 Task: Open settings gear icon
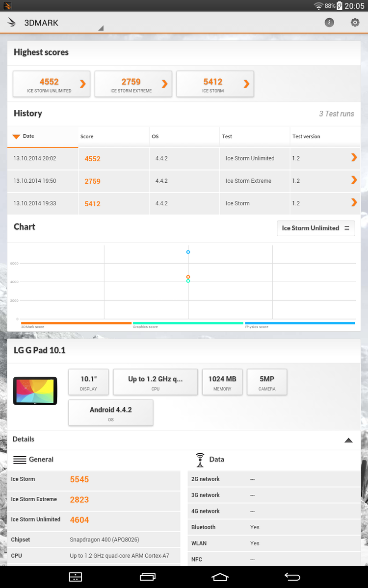pyautogui.click(x=355, y=23)
